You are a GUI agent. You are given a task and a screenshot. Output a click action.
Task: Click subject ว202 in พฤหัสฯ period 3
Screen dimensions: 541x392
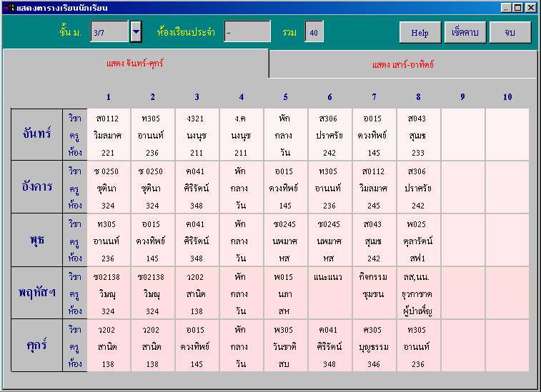(x=195, y=277)
